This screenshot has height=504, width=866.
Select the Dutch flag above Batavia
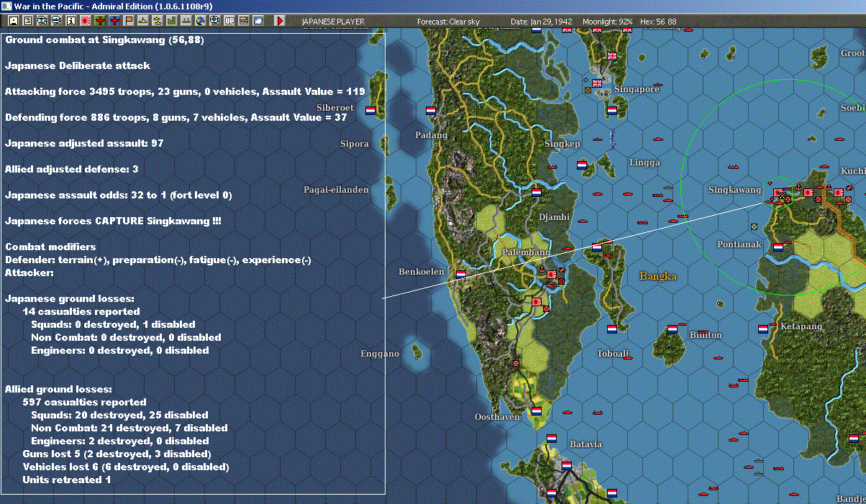coord(552,438)
